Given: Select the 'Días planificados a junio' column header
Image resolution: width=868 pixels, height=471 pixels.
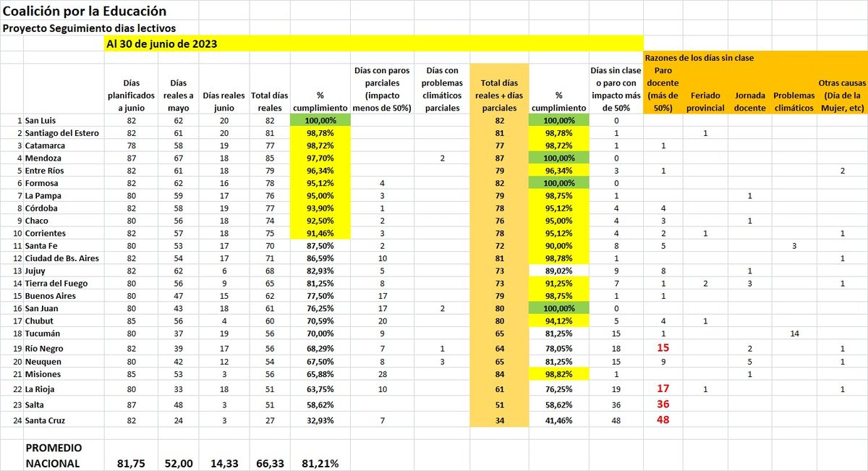Looking at the screenshot, I should pos(131,96).
